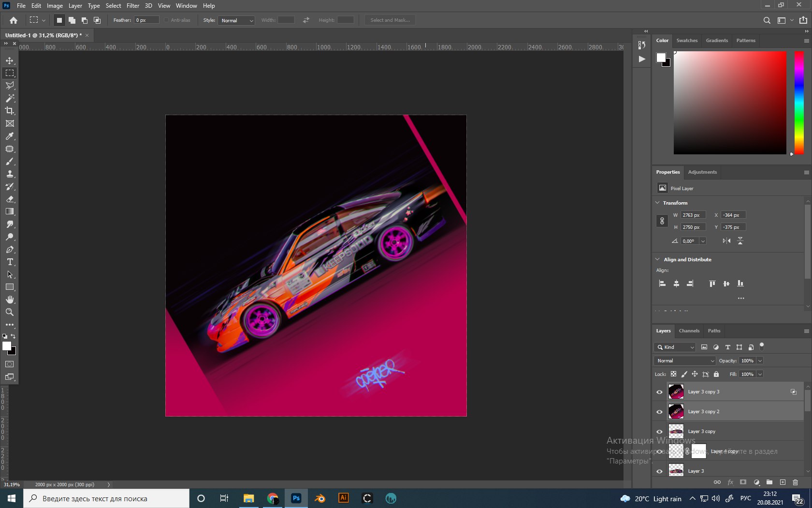The height and width of the screenshot is (508, 812).
Task: Select the Clone Stamp tool
Action: coord(10,174)
